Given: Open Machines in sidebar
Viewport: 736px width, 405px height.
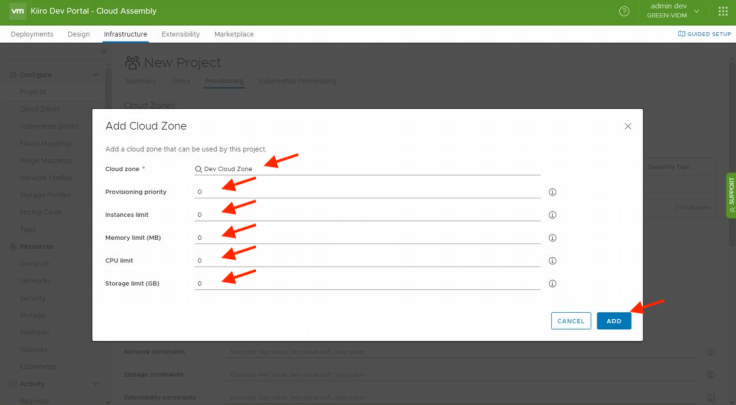Looking at the screenshot, I should tap(34, 332).
